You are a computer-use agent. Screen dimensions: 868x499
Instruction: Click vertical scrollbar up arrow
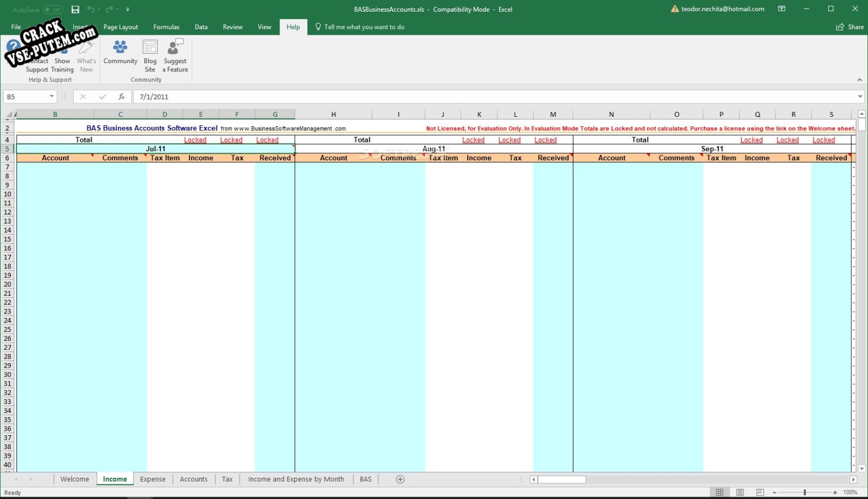(862, 114)
